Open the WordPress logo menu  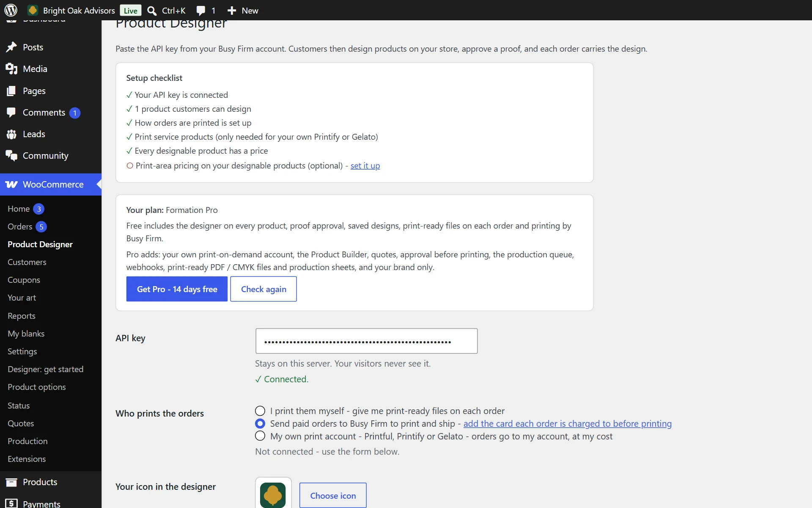pyautogui.click(x=11, y=10)
